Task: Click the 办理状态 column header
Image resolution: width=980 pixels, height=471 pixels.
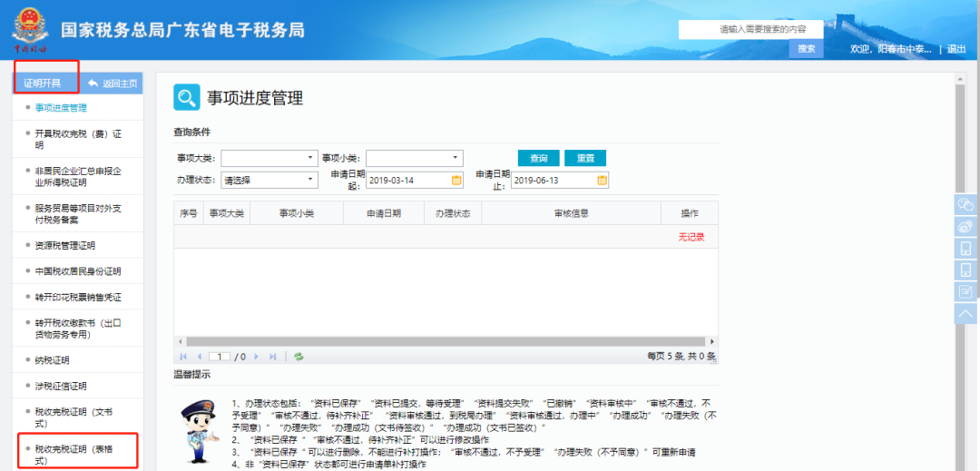Action: tap(453, 213)
